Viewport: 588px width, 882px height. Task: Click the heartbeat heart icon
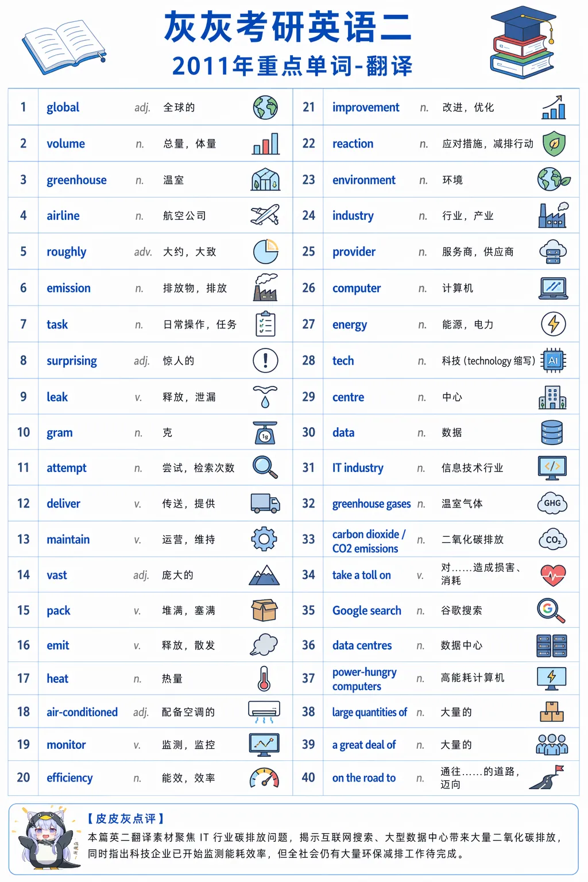point(554,575)
